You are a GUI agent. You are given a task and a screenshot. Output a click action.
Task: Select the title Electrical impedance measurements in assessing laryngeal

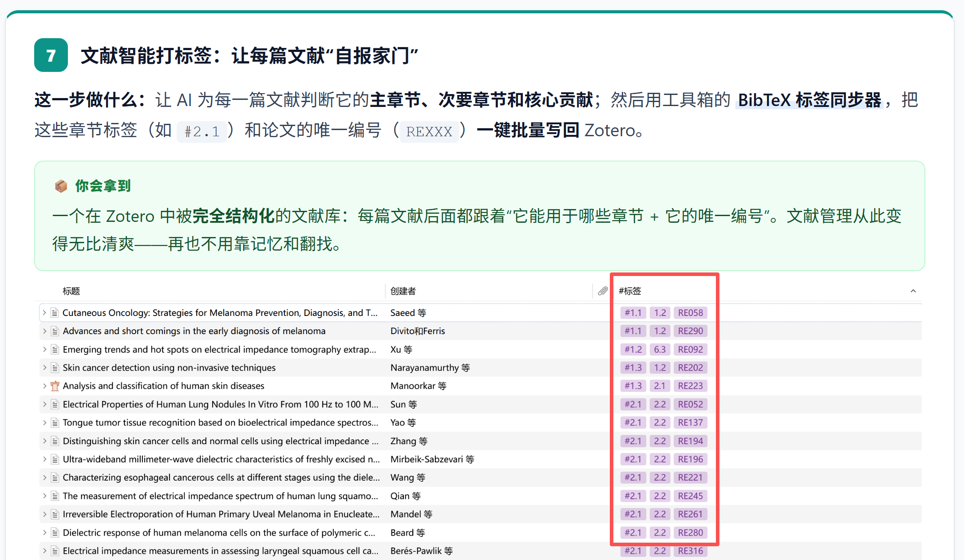coord(221,551)
